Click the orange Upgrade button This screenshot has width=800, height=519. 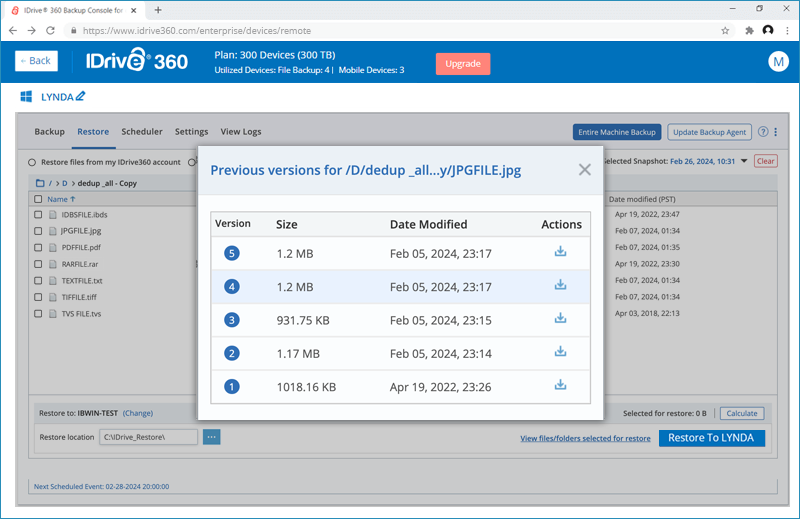pos(462,63)
